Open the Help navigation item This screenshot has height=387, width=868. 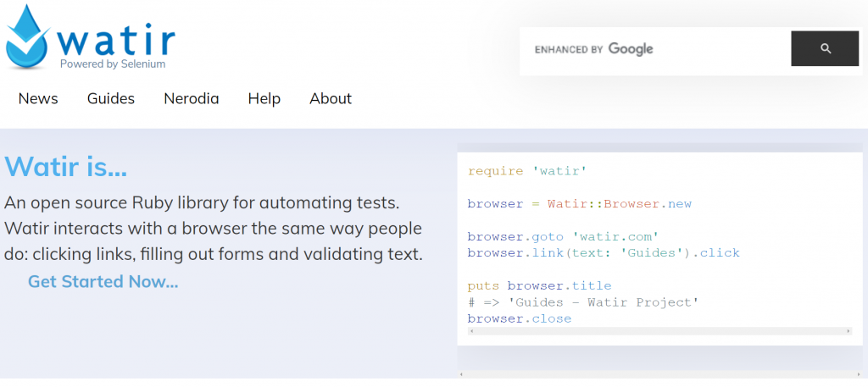coord(264,98)
